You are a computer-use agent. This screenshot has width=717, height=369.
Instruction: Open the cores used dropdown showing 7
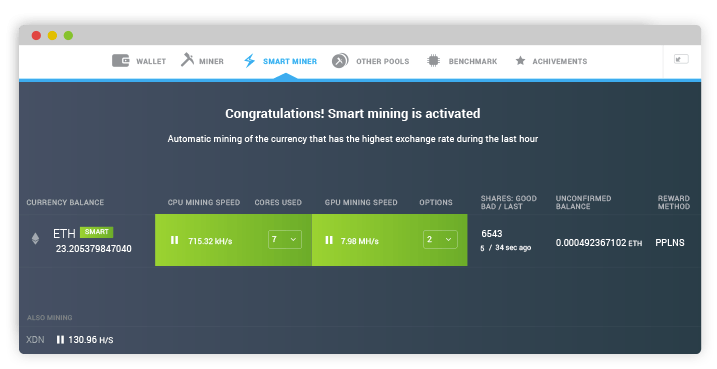[284, 239]
